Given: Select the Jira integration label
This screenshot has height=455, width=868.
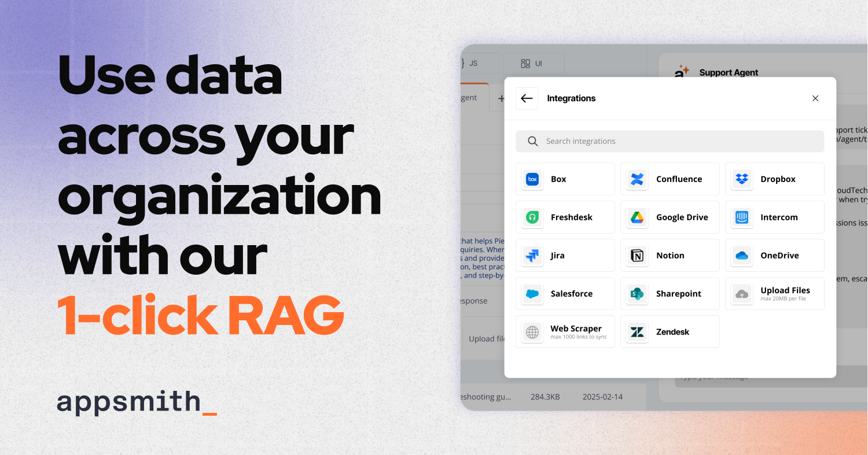Looking at the screenshot, I should [x=557, y=256].
